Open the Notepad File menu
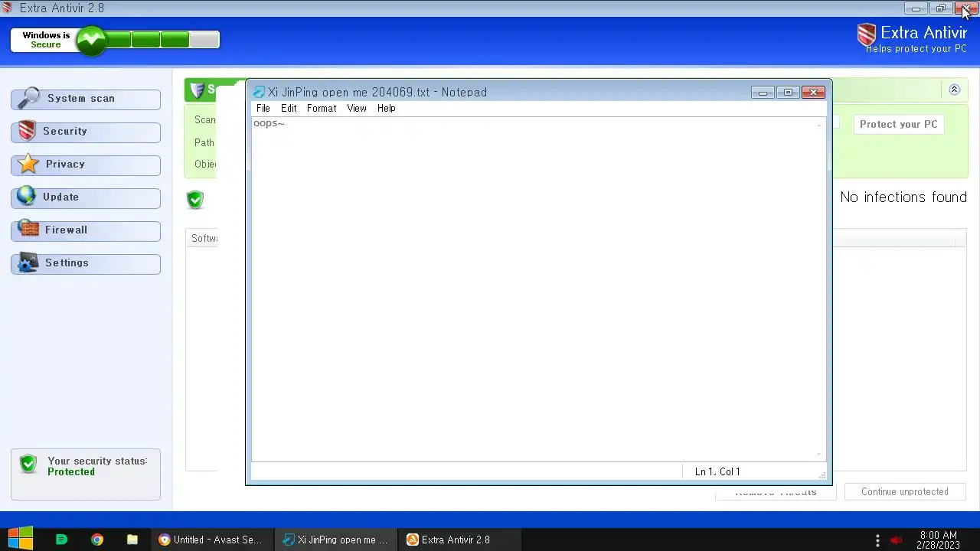 263,109
